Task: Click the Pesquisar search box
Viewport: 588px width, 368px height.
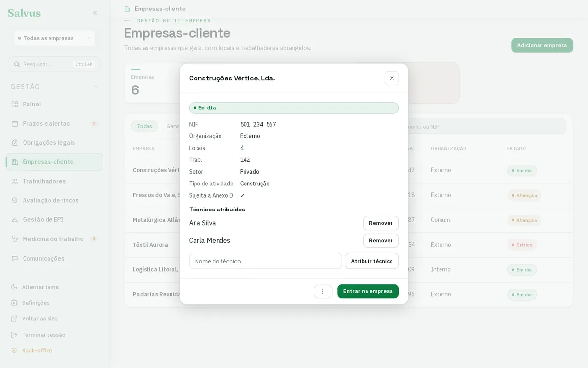Action: (54, 64)
